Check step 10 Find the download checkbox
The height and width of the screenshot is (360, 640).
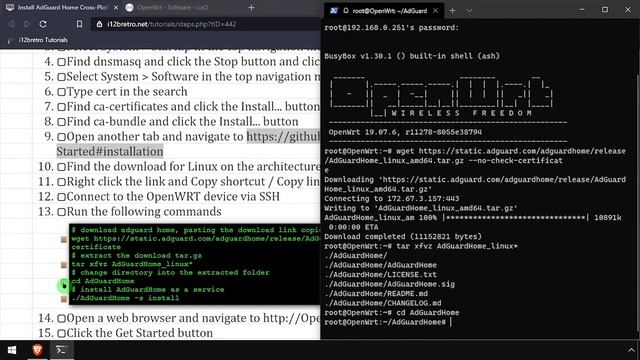point(61,167)
